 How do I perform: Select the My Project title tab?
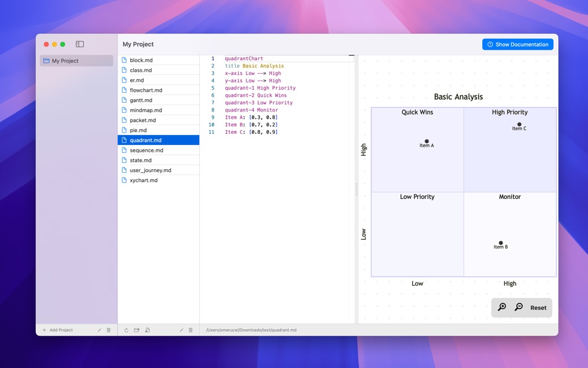click(x=137, y=44)
